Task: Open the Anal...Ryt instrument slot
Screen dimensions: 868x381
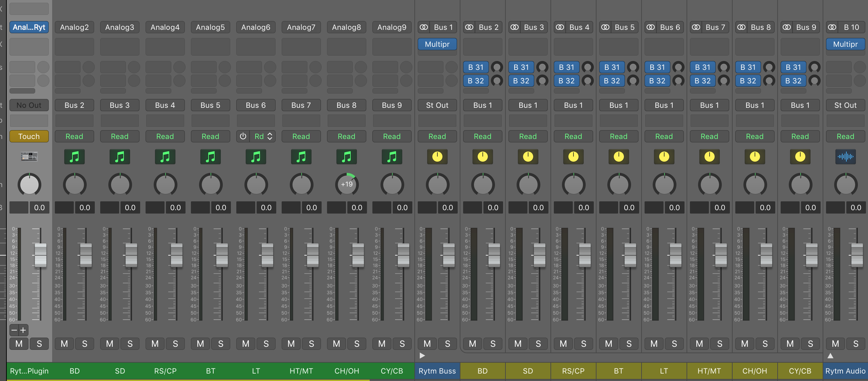Action: [29, 27]
